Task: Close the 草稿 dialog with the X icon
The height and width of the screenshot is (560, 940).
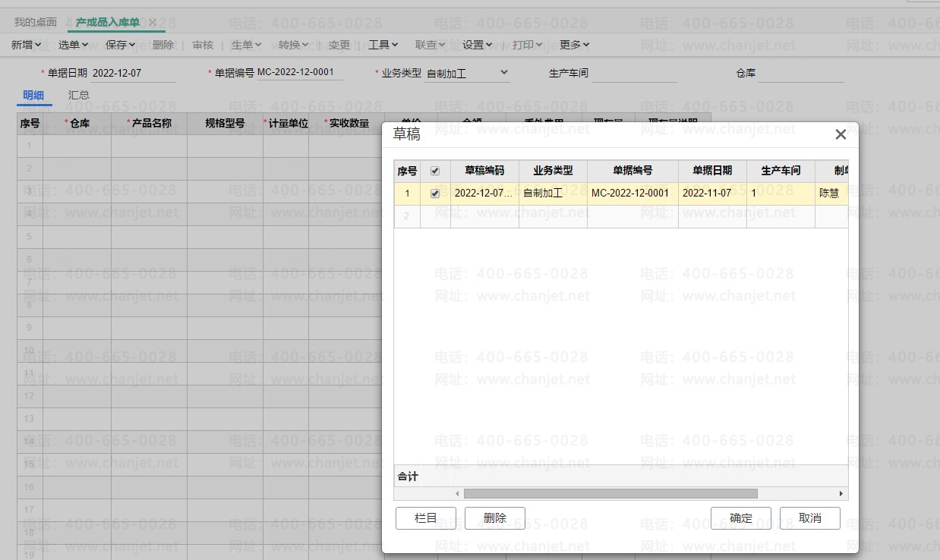Action: coord(841,134)
